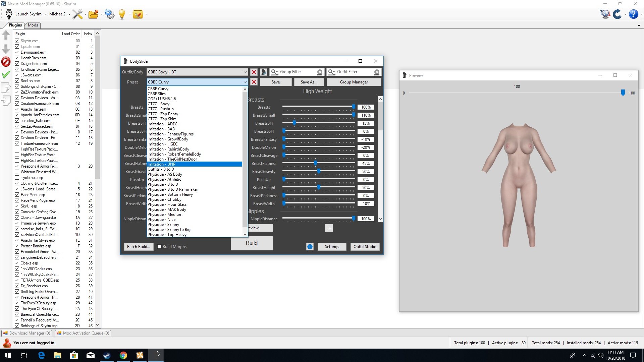Uncheck the SkyUI.esp plugin
The width and height of the screenshot is (644, 362).
(x=17, y=206)
